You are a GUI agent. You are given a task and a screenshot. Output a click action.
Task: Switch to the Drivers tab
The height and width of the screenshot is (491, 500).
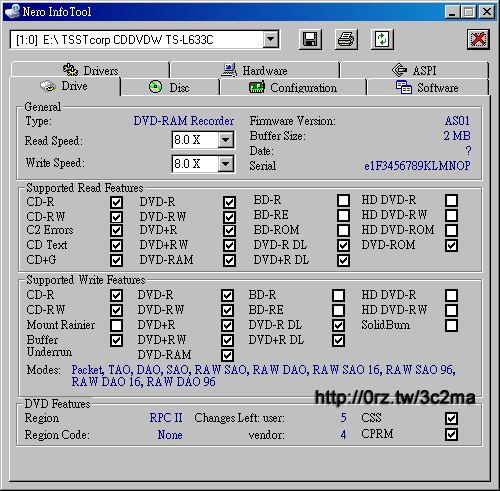[90, 70]
